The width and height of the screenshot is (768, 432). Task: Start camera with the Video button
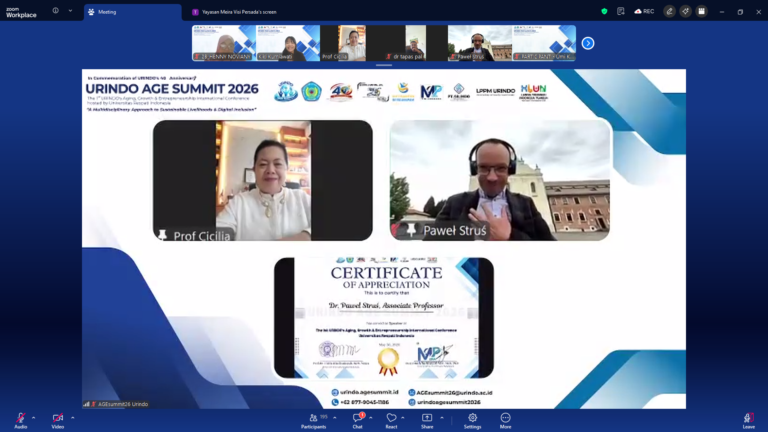point(58,420)
